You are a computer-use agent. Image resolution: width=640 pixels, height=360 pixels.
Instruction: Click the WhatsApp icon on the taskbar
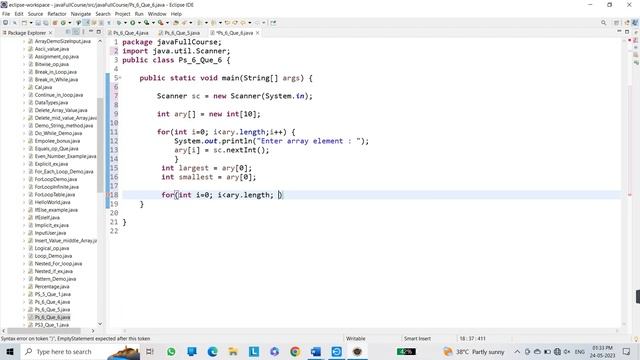(x=171, y=351)
